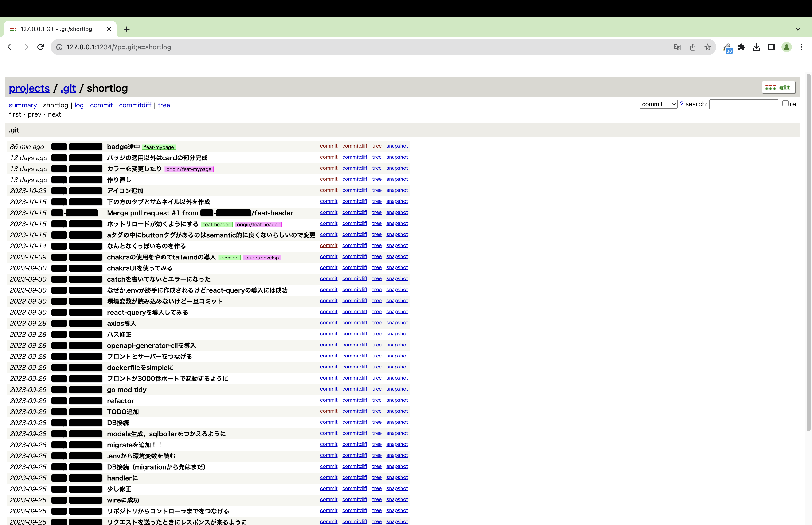This screenshot has width=812, height=525.
Task: Open the Chrome Extensions puzzle icon
Action: pyautogui.click(x=742, y=47)
